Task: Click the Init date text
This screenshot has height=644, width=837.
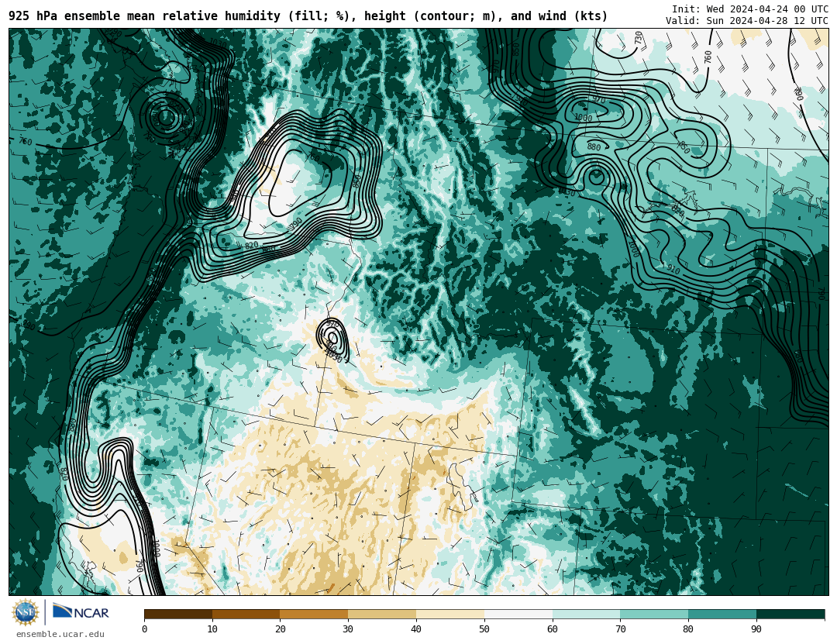Action: pos(750,9)
